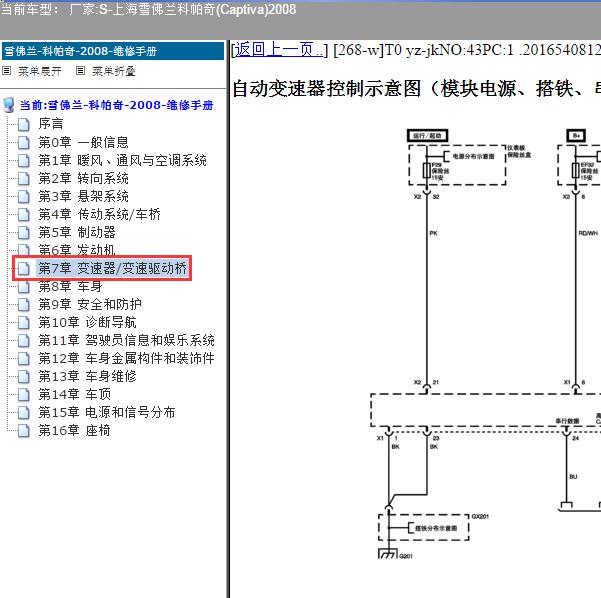
Task: Click the 仪表板保险丝盒 fuse box label
Action: [519, 151]
